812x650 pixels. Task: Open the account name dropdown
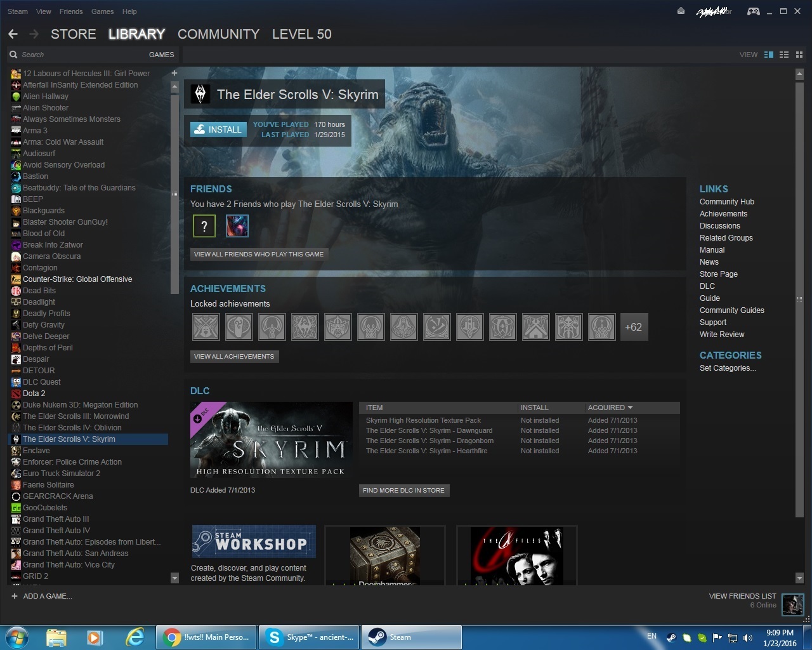point(714,11)
